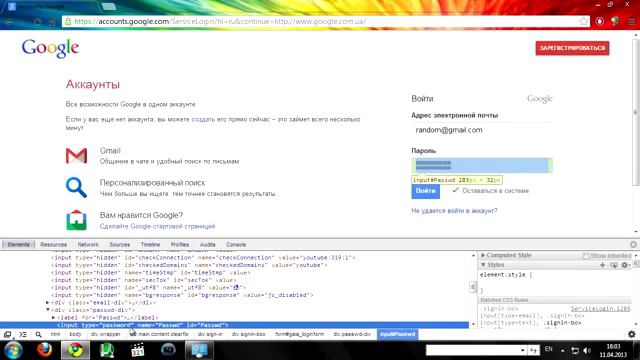Click the email address input field
The width and height of the screenshot is (640, 360).
pos(482,130)
